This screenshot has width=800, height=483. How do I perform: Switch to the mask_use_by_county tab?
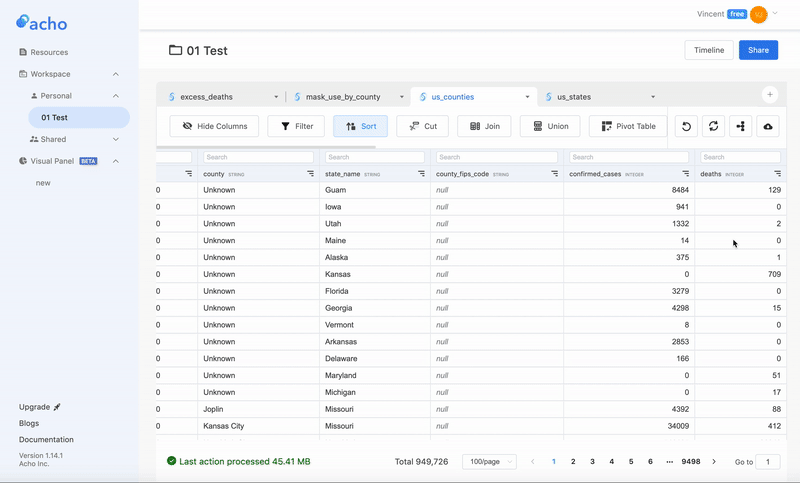pyautogui.click(x=343, y=97)
